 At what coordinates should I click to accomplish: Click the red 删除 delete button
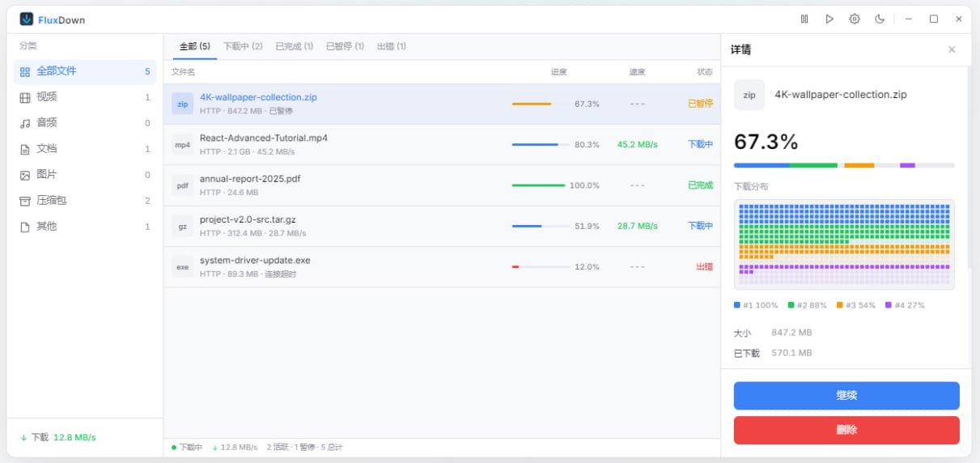point(846,430)
